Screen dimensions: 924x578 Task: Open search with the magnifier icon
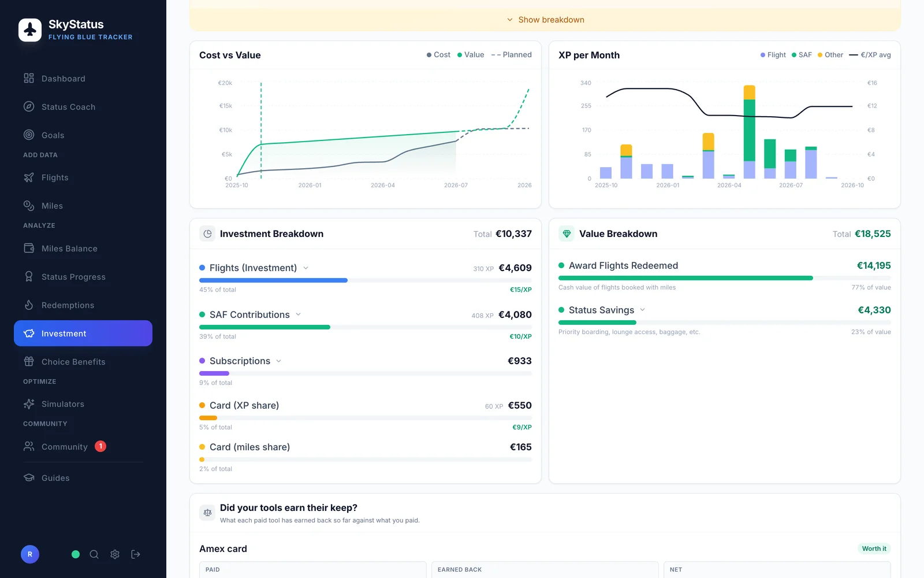tap(94, 554)
